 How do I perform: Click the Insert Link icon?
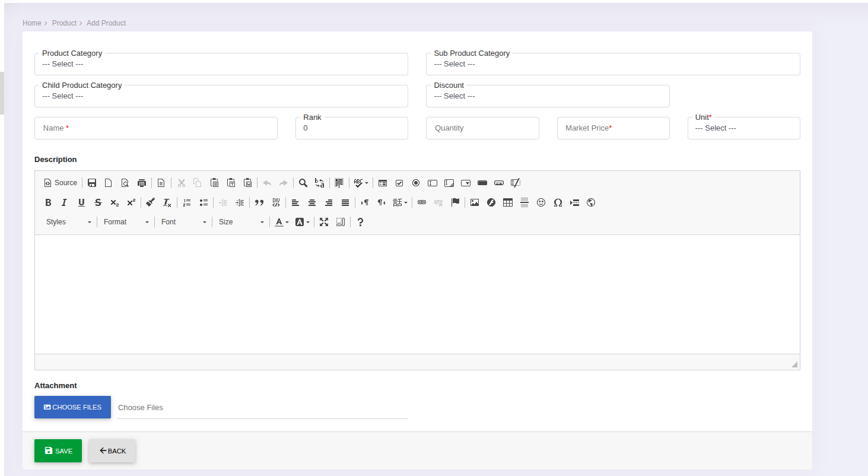422,202
